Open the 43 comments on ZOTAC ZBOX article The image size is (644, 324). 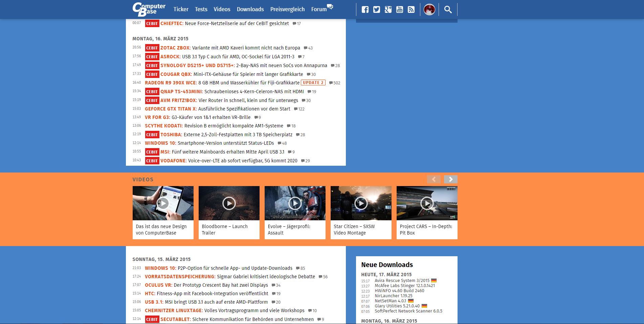(308, 48)
